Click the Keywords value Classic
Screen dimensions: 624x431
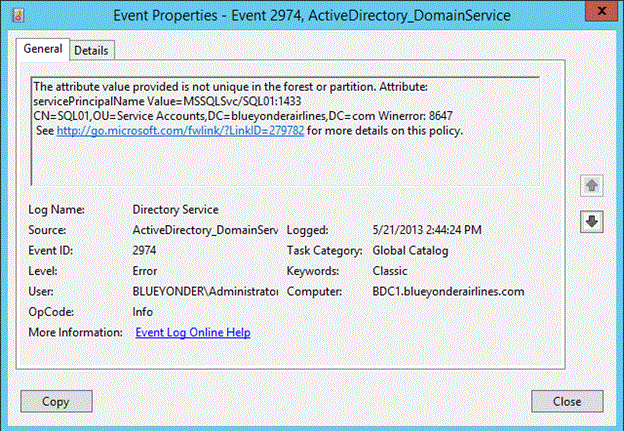click(x=390, y=271)
